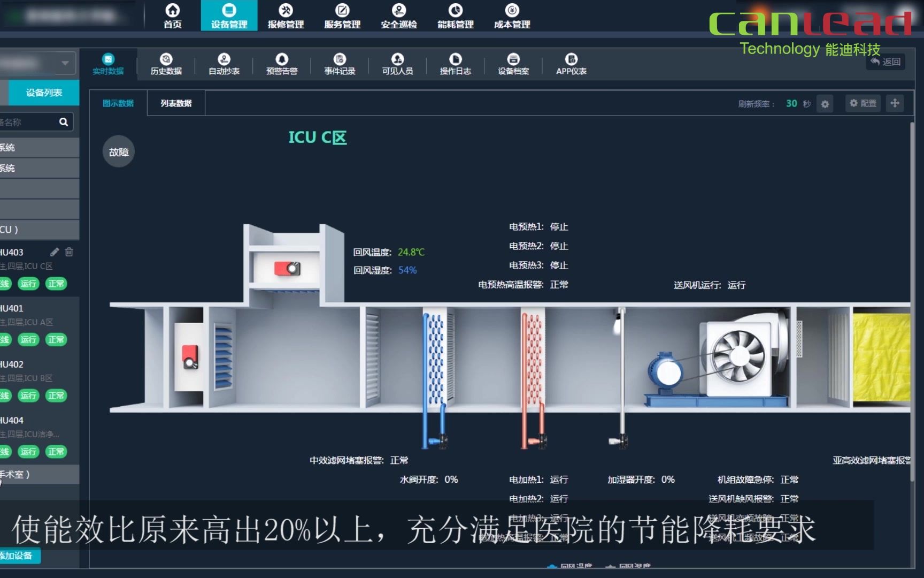Screen dimensions: 924x578
Task: Click the blue cooling coil
Action: click(436, 359)
